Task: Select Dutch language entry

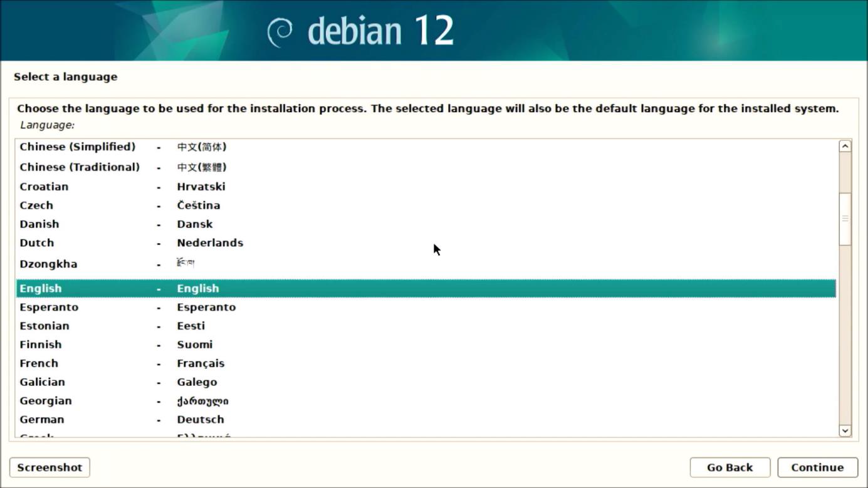Action: click(426, 243)
